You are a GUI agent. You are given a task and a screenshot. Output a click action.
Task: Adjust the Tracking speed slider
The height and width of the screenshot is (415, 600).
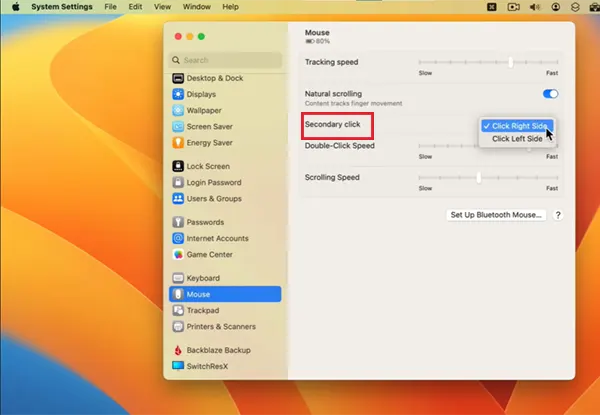(x=488, y=62)
